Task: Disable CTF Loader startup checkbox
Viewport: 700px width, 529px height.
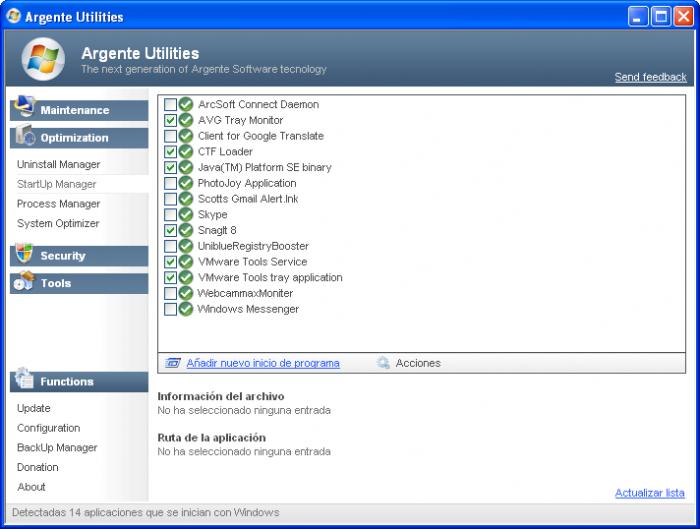Action: pyautogui.click(x=170, y=152)
